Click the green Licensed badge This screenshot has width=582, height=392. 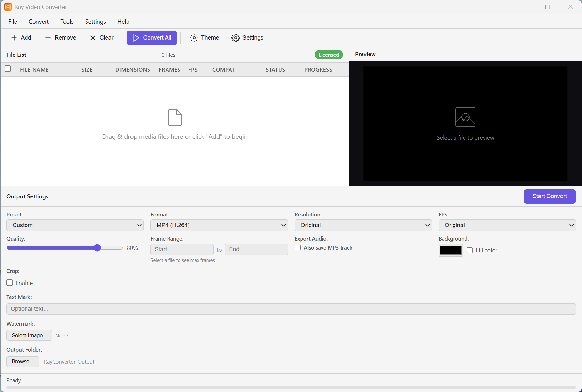pos(329,55)
